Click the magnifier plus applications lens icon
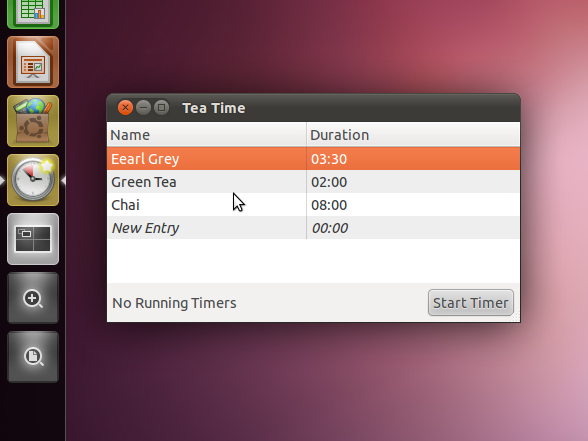This screenshot has width=588, height=441. (x=33, y=298)
